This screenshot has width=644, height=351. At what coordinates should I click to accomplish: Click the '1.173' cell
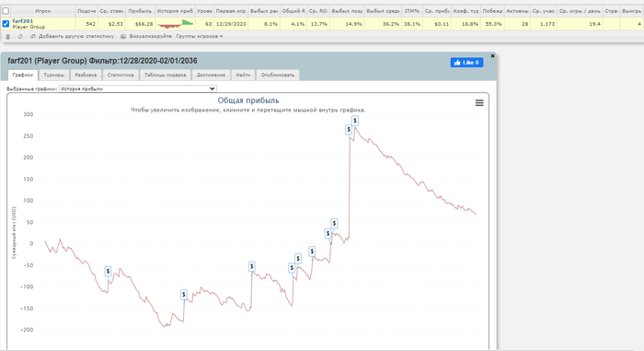click(547, 24)
